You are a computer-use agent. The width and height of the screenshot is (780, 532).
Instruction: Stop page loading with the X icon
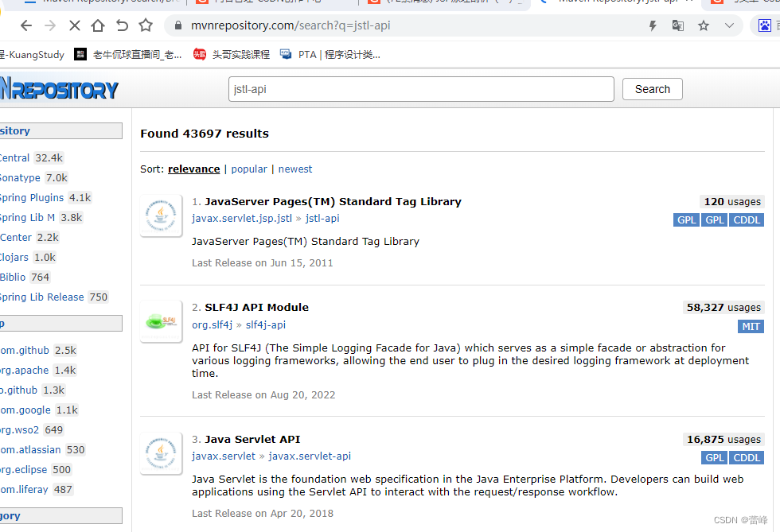[75, 25]
